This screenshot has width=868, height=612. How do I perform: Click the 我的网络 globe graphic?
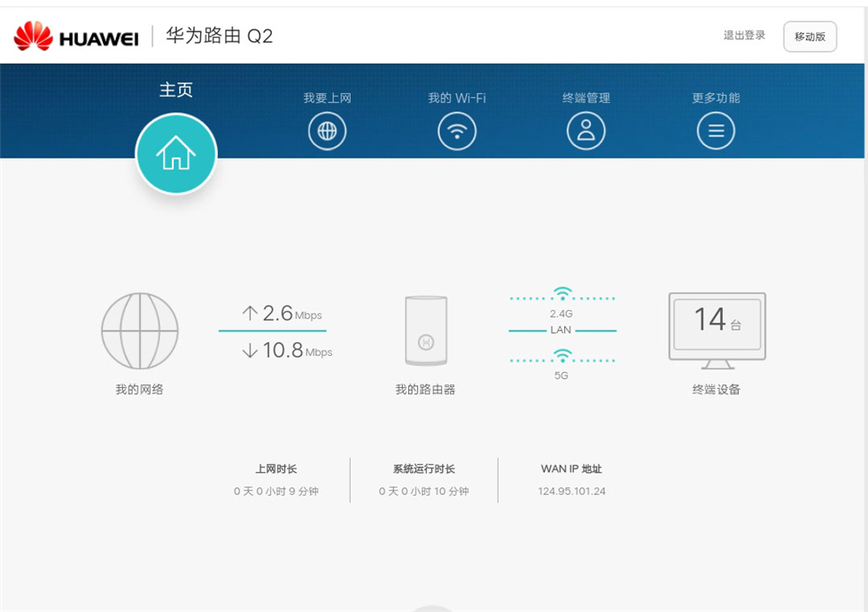point(140,331)
